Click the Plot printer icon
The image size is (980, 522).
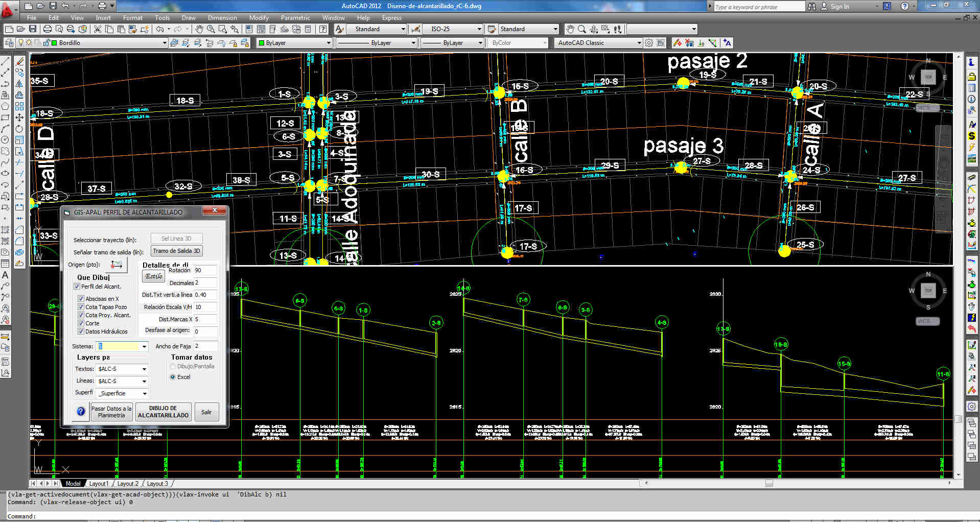click(x=48, y=29)
